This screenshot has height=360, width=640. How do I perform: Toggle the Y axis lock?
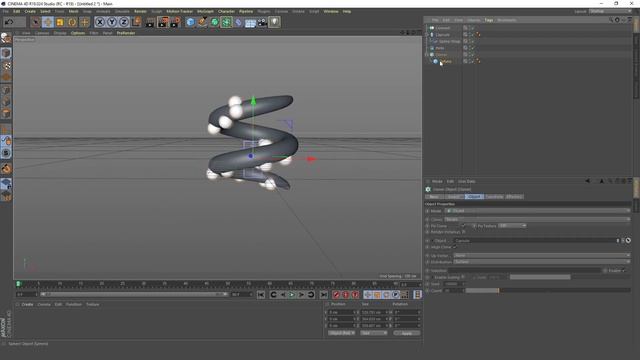[112, 22]
